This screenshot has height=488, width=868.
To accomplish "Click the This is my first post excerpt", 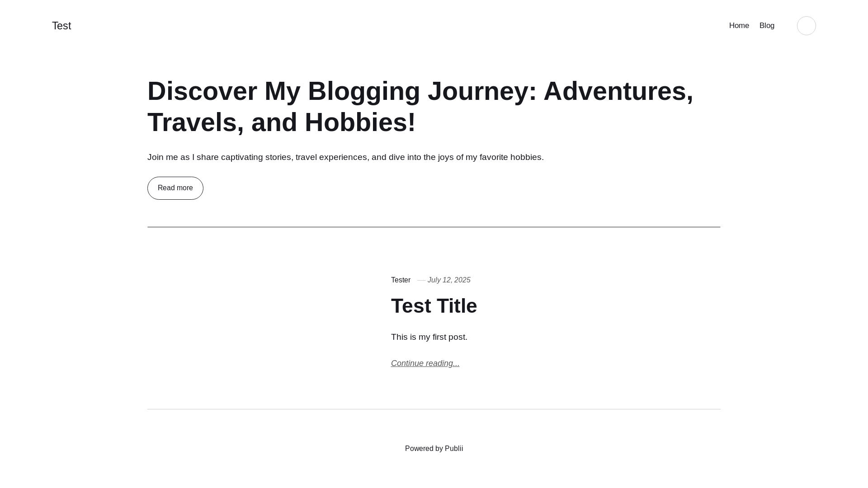I will 429,337.
